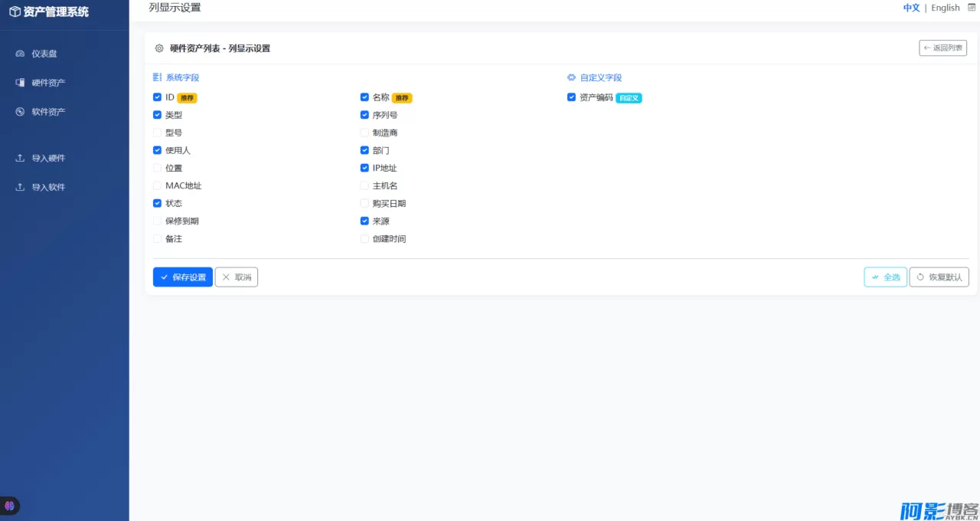Viewport: 980px width, 521px height.
Task: Uncheck the 资产编码 custom field
Action: click(571, 97)
